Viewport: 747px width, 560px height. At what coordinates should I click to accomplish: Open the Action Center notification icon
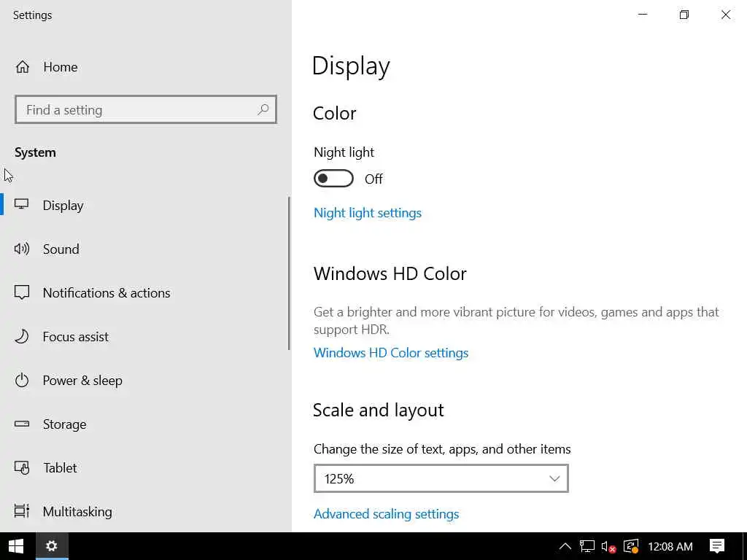716,546
